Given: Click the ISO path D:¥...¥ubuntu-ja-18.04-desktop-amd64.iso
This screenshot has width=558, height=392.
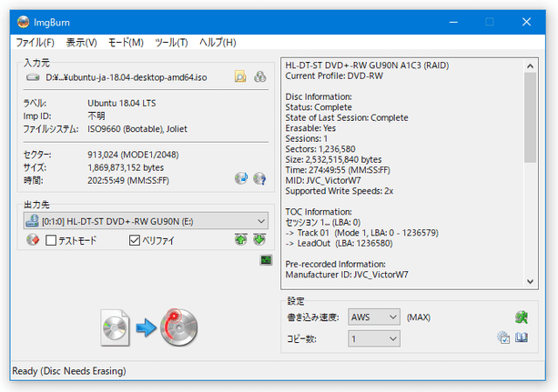Looking at the screenshot, I should pyautogui.click(x=127, y=77).
